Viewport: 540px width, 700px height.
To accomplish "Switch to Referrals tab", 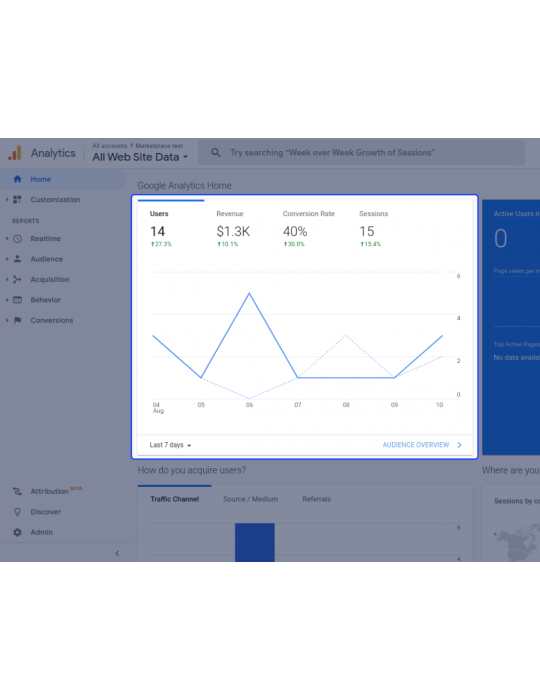I will tap(316, 499).
